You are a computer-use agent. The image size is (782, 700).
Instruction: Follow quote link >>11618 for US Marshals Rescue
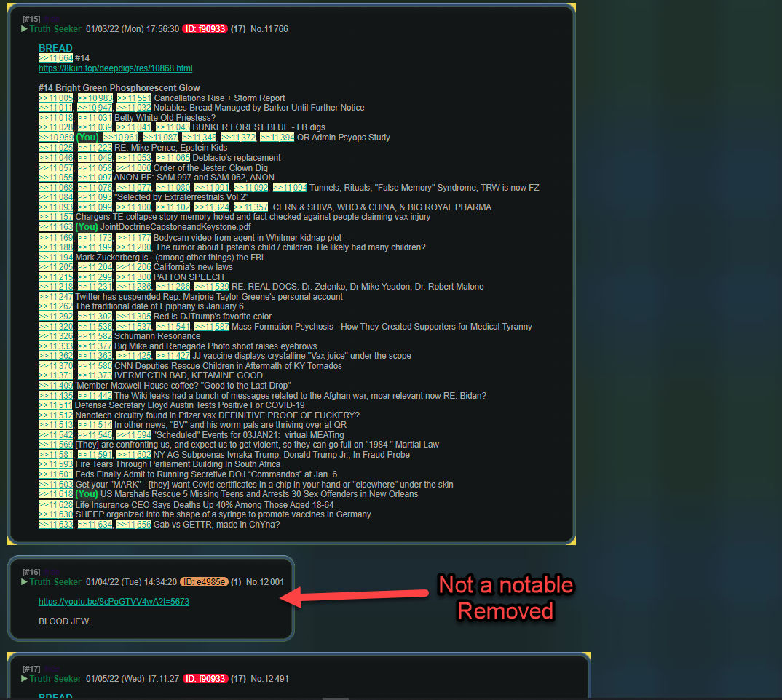tap(56, 494)
